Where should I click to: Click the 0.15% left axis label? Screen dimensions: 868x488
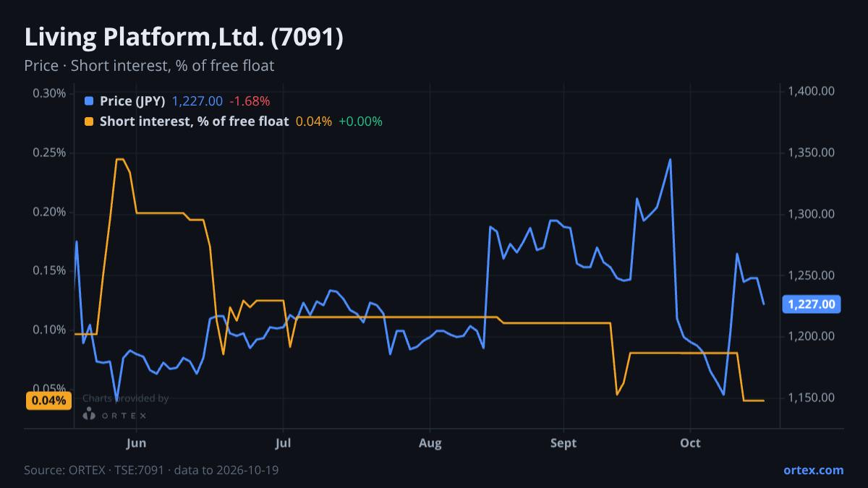49,270
